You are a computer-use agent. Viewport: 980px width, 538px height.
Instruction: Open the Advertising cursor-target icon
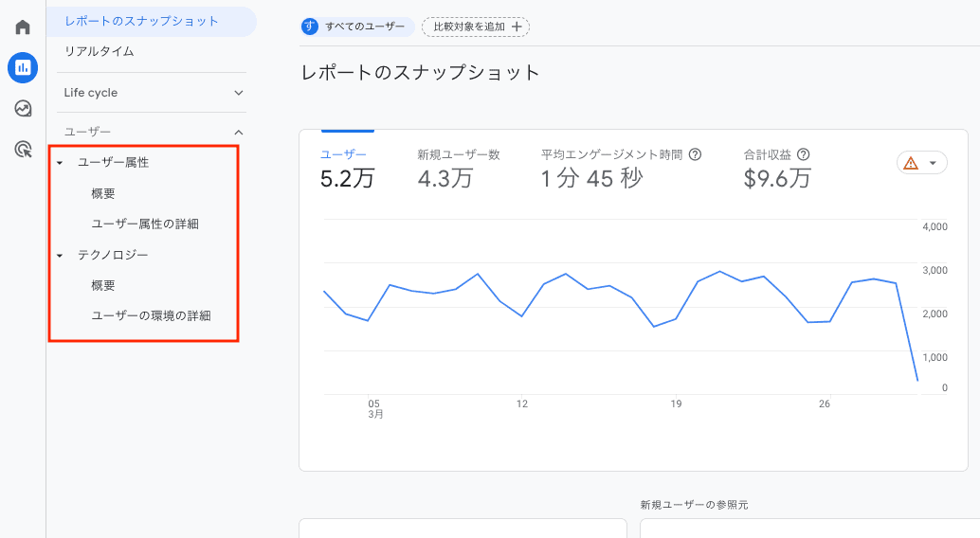pyautogui.click(x=23, y=150)
